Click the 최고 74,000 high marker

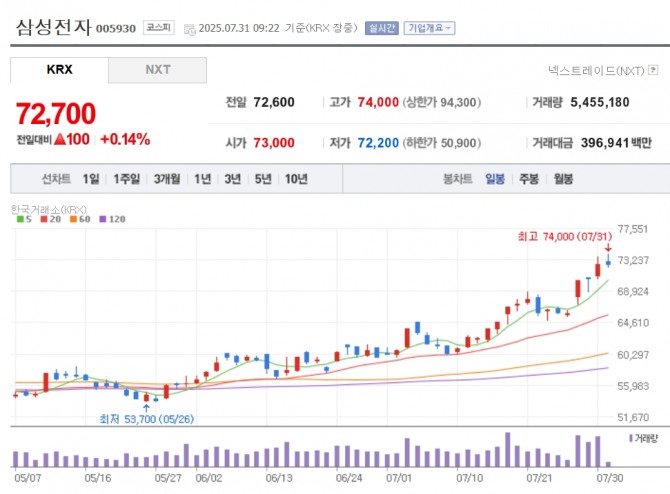[x=562, y=237]
